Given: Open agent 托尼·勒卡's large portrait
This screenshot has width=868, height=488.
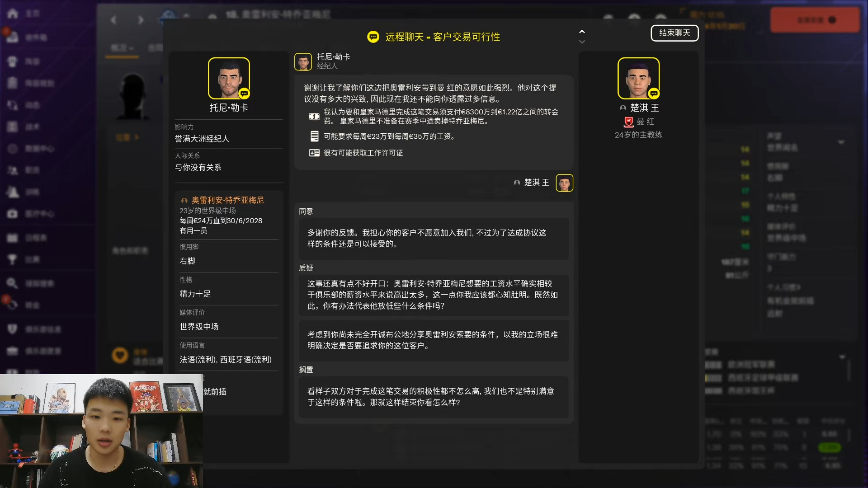Looking at the screenshot, I should pos(229,78).
